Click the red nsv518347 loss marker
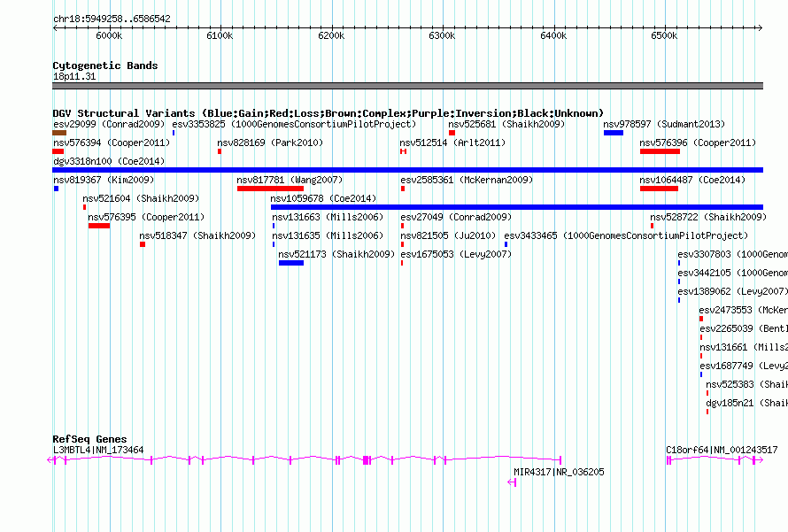The height and width of the screenshot is (532, 788). tap(143, 244)
